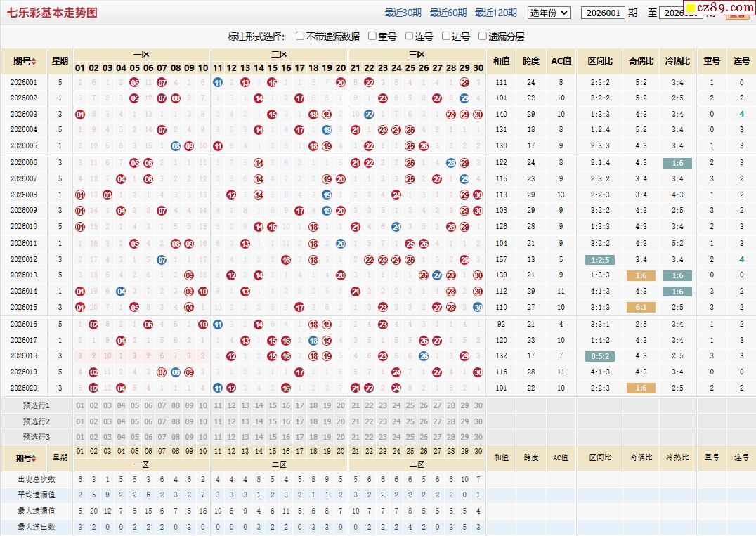Click blue ball 08 in row 2026005

tap(176, 145)
